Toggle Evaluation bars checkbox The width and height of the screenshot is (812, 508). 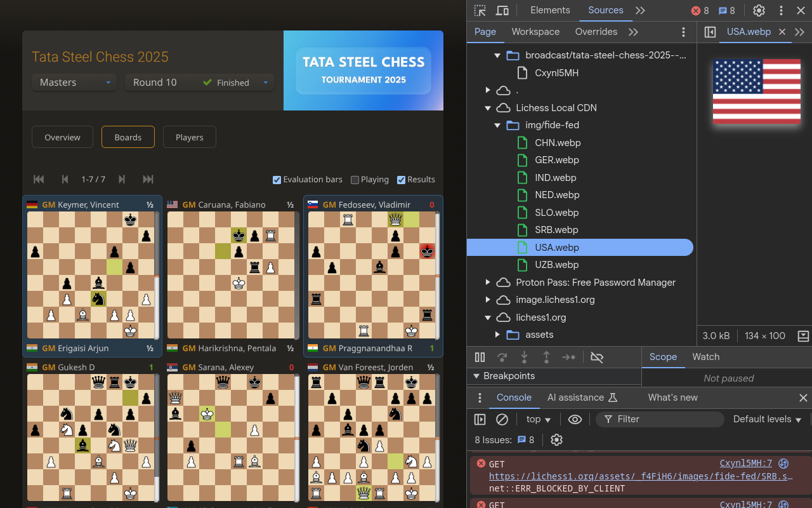tap(277, 180)
